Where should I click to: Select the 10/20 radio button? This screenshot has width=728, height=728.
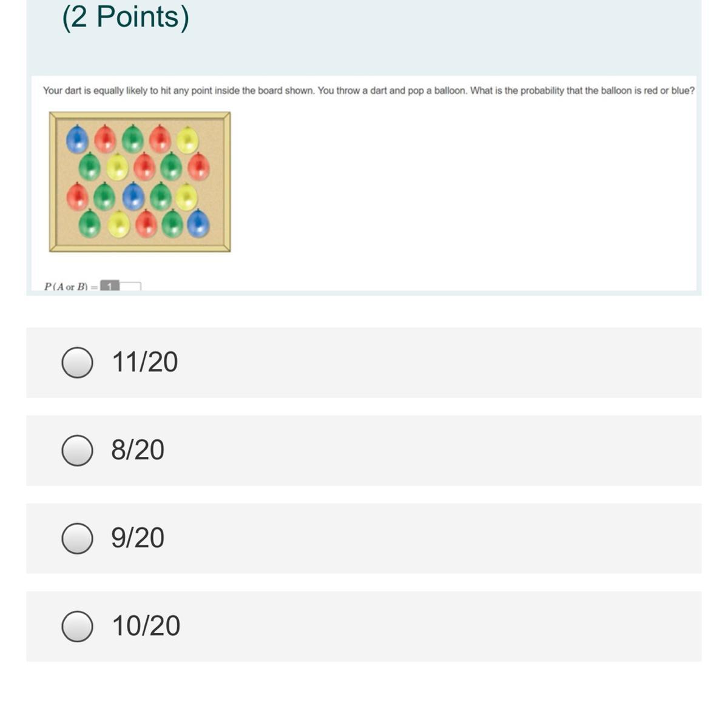coord(77,626)
